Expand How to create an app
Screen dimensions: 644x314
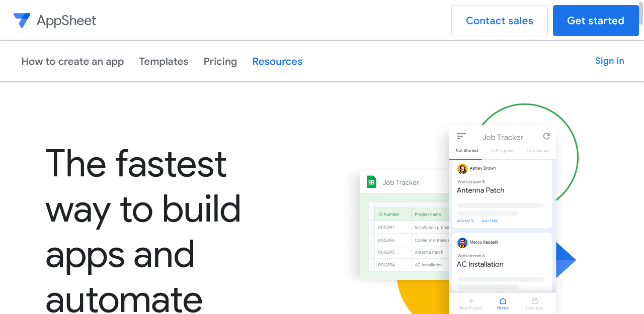tap(72, 61)
